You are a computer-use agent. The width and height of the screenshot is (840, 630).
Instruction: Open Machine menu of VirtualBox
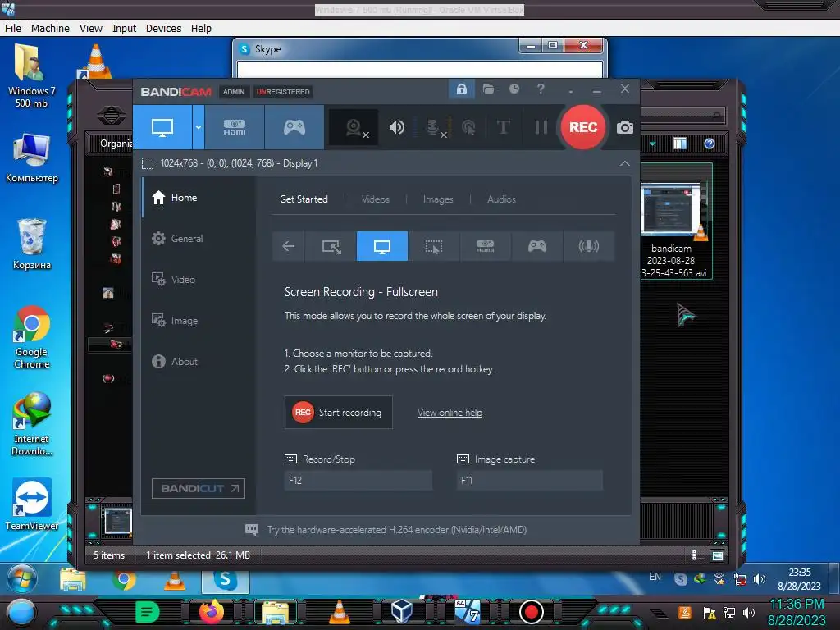[x=50, y=29]
